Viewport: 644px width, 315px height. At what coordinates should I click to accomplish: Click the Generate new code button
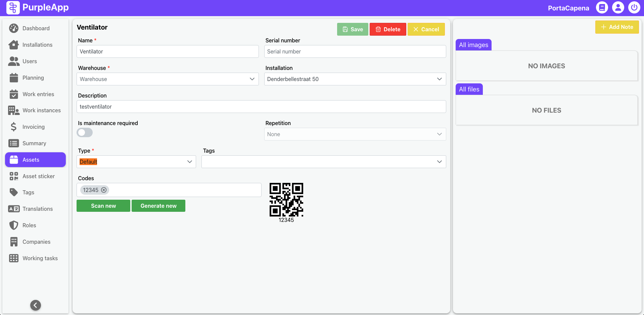pos(158,206)
